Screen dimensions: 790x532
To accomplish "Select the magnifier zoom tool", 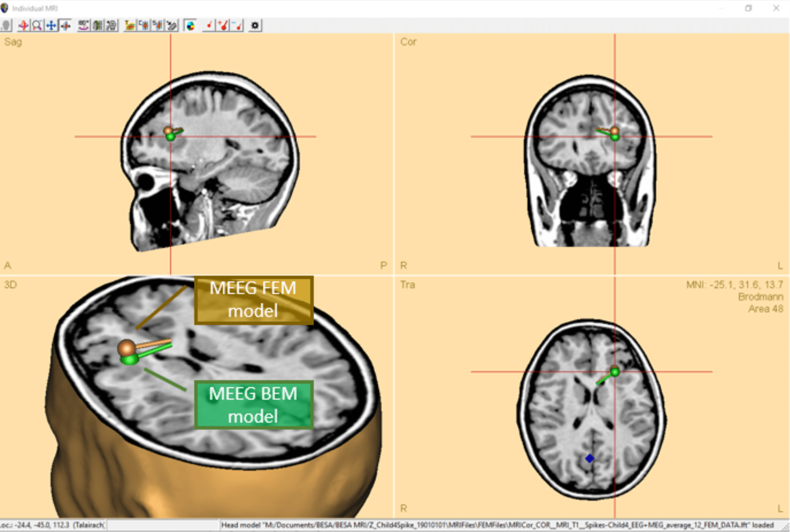I will pos(37,26).
